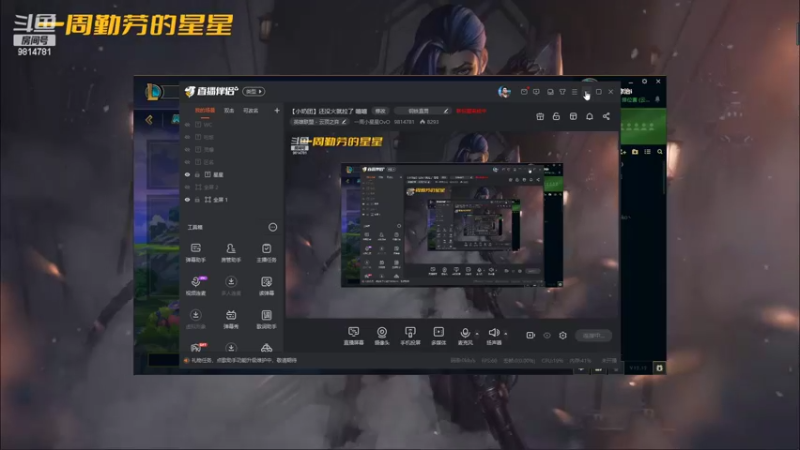The width and height of the screenshot is (800, 450).
Task: Open the 歌词助手 tool
Action: point(266,319)
